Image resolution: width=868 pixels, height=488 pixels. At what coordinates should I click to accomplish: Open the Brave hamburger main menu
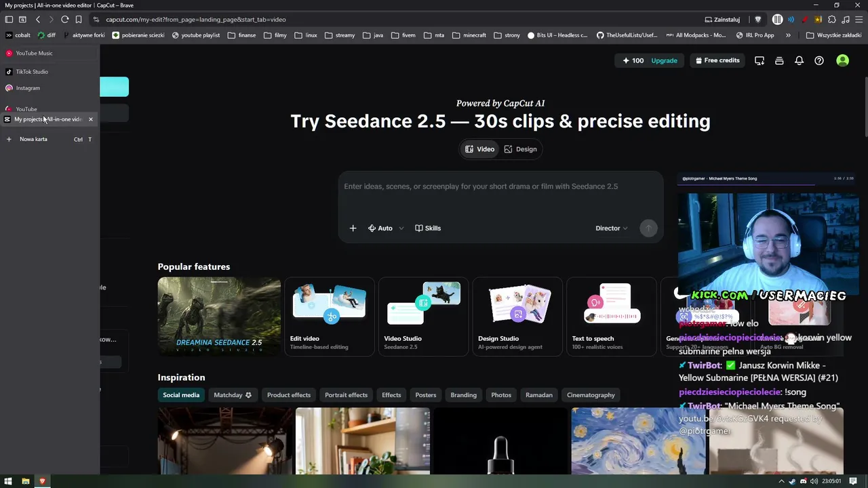pos(859,20)
